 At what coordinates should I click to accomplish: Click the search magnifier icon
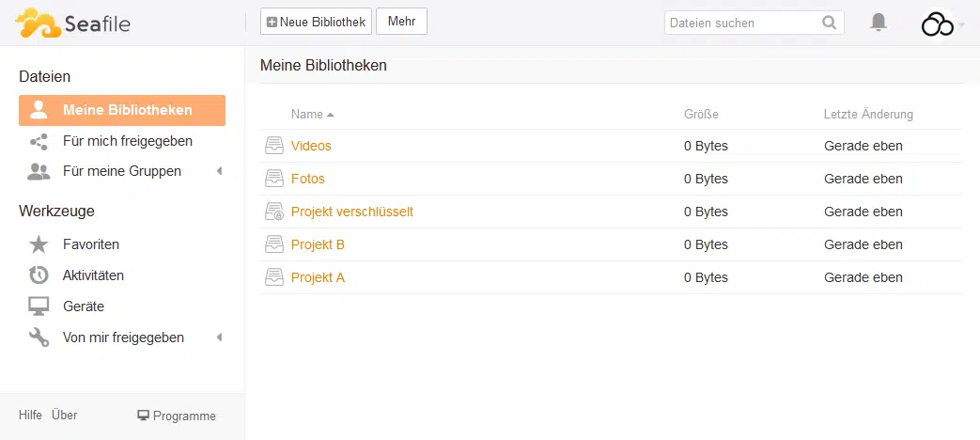(x=830, y=24)
